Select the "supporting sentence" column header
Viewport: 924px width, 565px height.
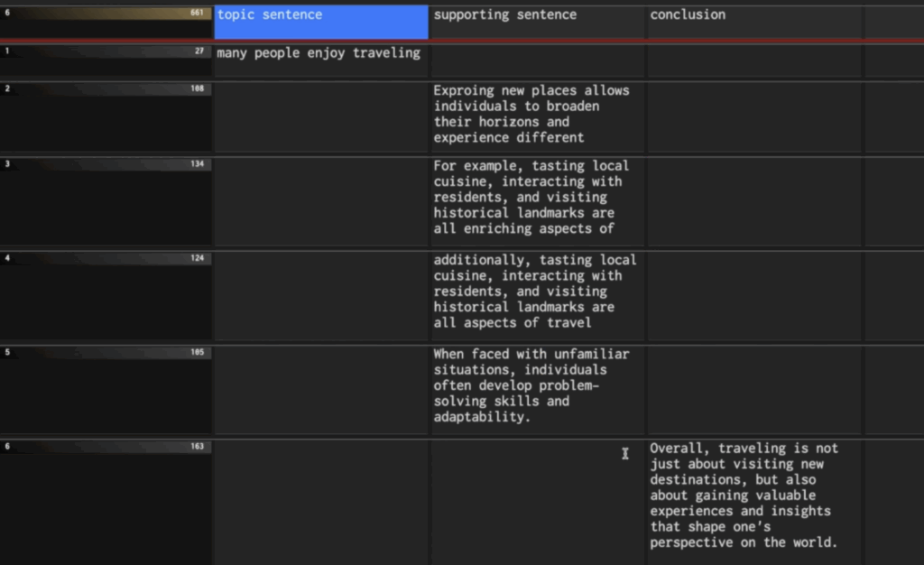(538, 22)
